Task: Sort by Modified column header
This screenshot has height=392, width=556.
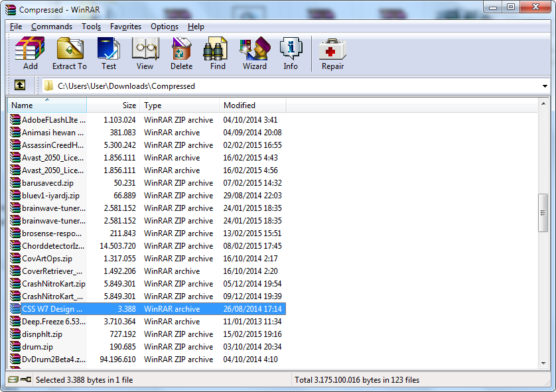Action: point(253,105)
